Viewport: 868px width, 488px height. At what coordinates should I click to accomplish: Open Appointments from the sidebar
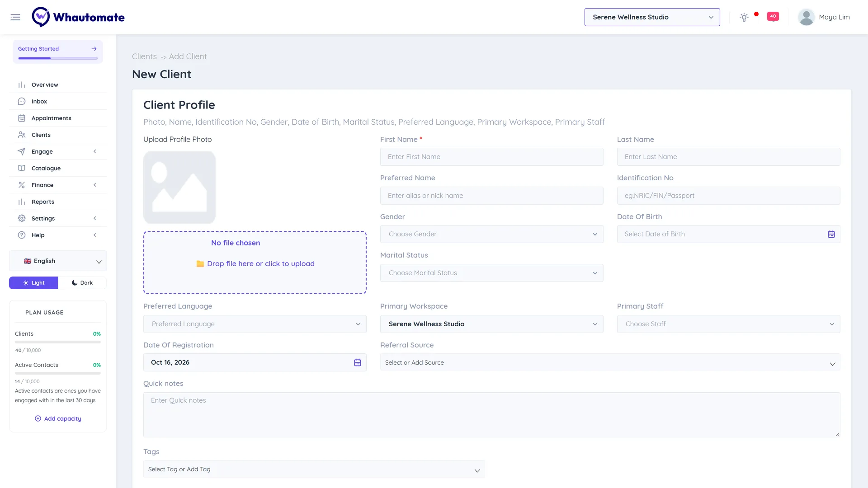pos(58,118)
